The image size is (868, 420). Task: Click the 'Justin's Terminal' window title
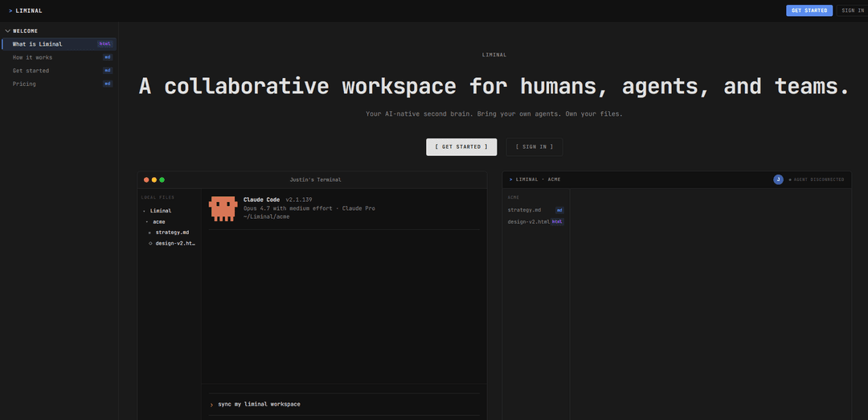[x=316, y=179]
